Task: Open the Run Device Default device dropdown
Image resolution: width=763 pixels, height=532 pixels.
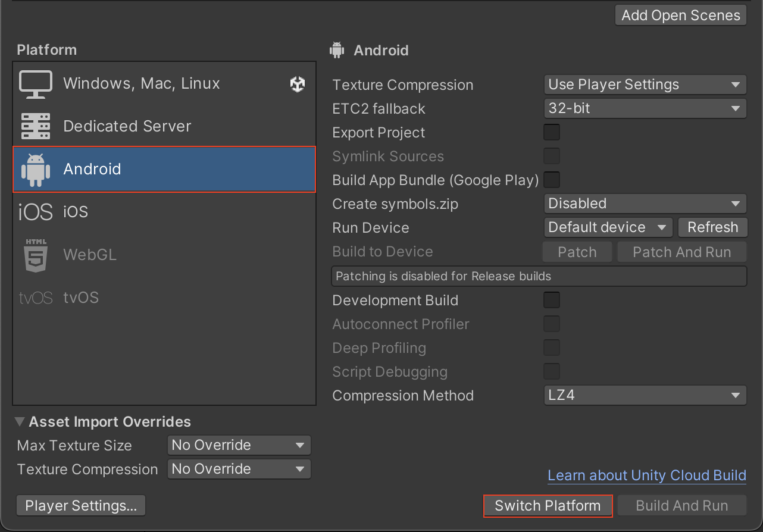Action: [x=608, y=227]
